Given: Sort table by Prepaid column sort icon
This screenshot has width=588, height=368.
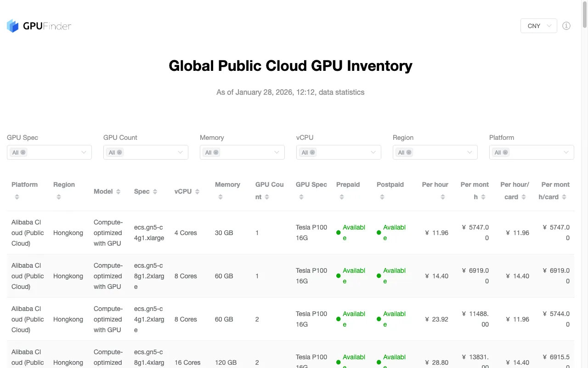Looking at the screenshot, I should (x=342, y=197).
